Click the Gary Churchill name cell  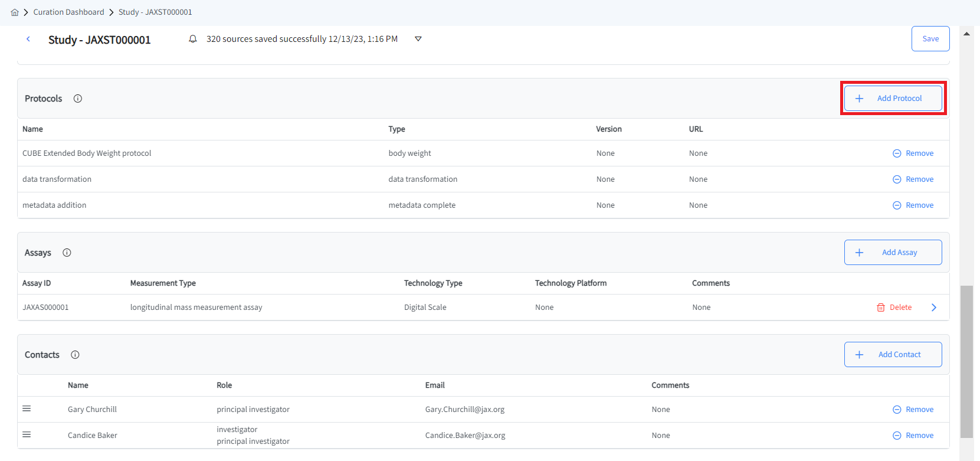click(92, 410)
